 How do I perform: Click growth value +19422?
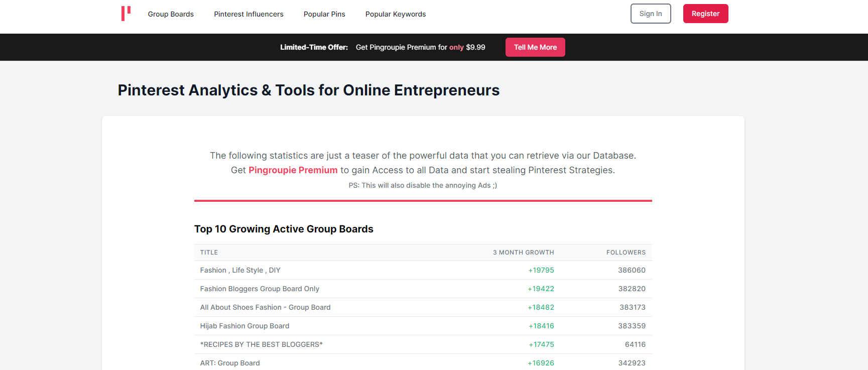coord(541,289)
